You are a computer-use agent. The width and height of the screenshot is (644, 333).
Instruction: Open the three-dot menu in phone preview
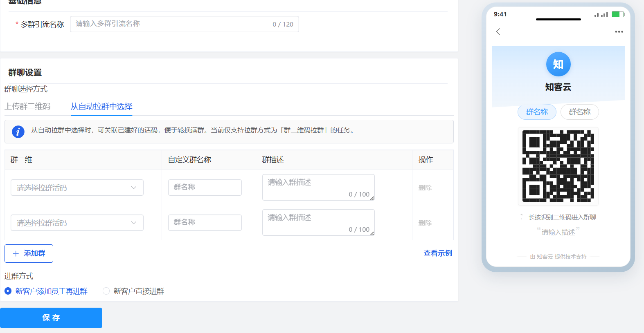point(619,31)
